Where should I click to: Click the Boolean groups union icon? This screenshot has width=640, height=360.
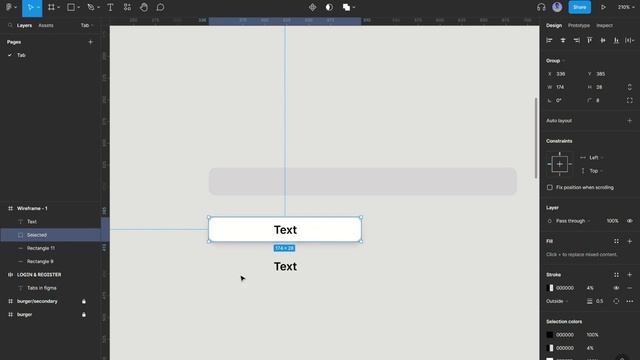[x=346, y=7]
